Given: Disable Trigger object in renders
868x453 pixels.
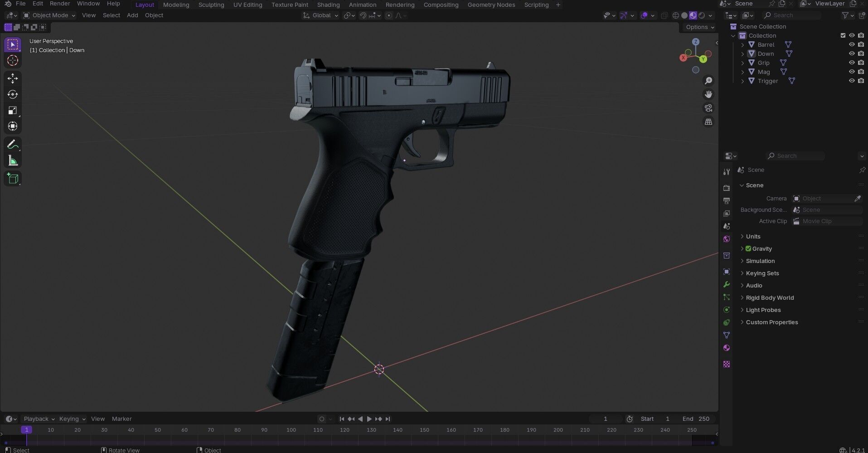Looking at the screenshot, I should pos(861,81).
